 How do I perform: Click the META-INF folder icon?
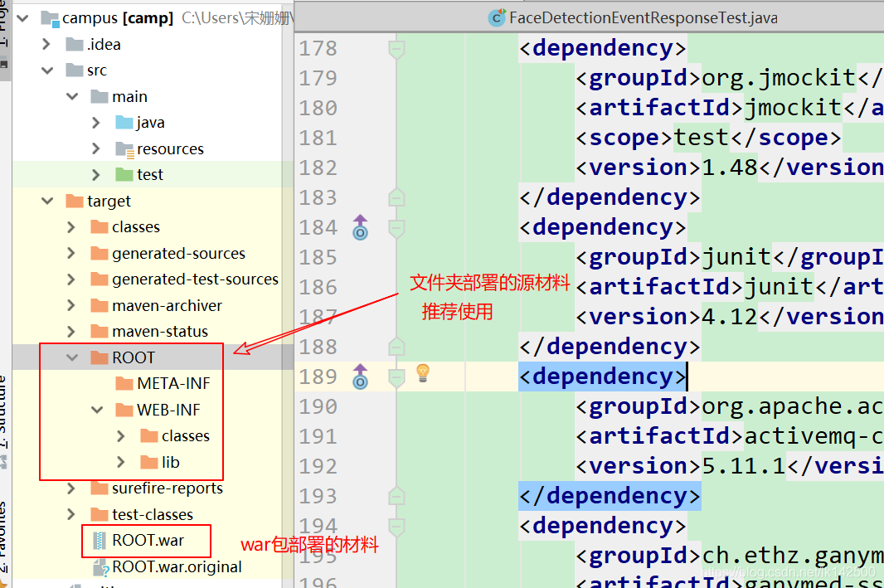click(124, 383)
